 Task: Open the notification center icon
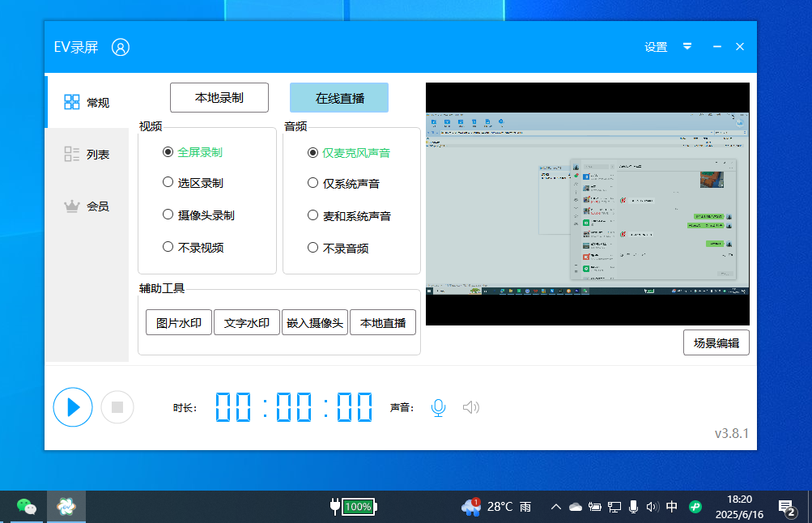coord(787,508)
